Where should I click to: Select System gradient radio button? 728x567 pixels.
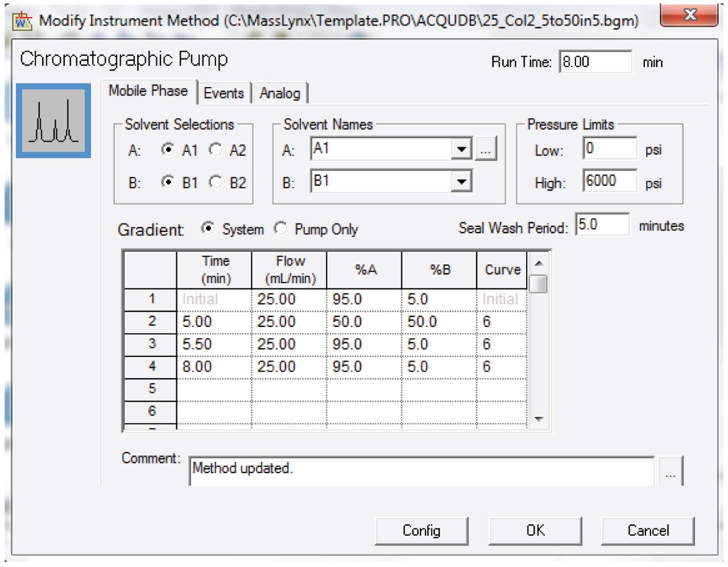(208, 229)
